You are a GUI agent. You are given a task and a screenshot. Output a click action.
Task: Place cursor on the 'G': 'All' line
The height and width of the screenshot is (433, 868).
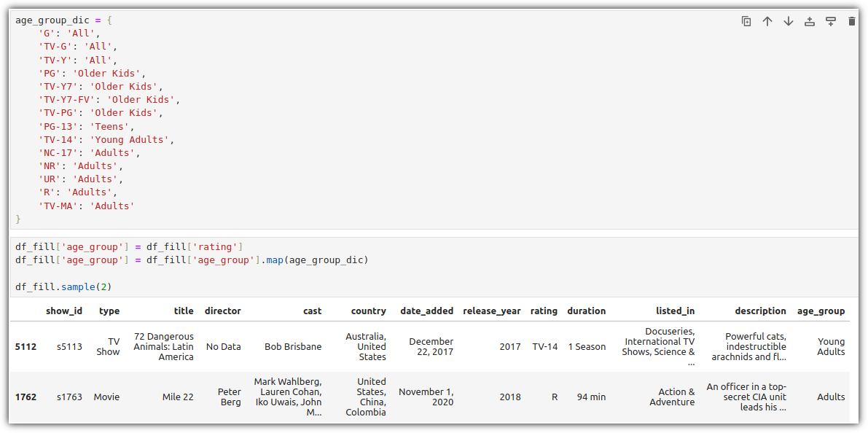[x=69, y=34]
